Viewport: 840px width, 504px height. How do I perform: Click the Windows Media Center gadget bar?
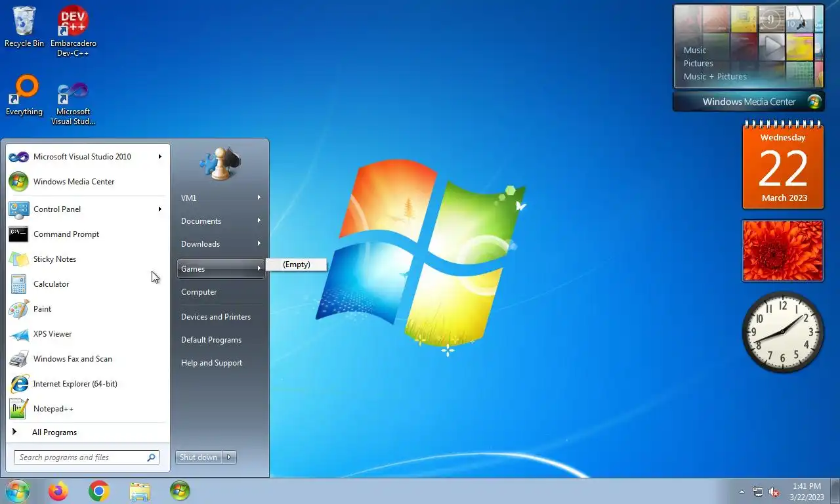[x=749, y=102]
